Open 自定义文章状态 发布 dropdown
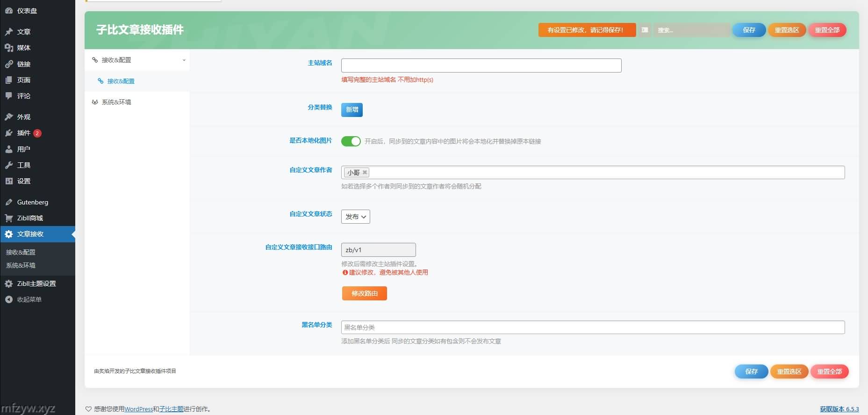This screenshot has width=868, height=415. 355,217
